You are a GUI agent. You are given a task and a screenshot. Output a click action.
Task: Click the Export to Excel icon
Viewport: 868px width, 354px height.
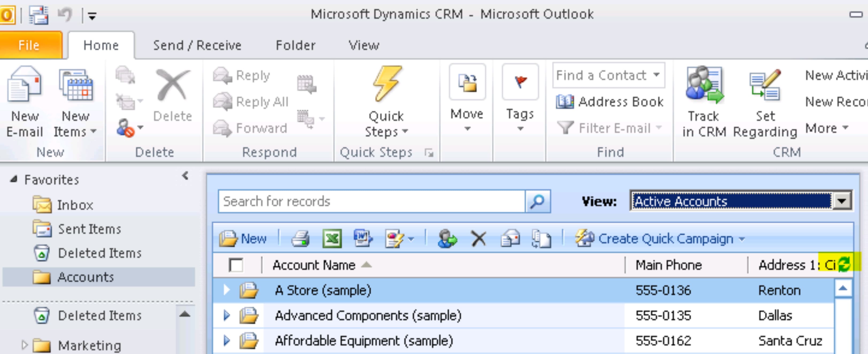[x=332, y=238]
